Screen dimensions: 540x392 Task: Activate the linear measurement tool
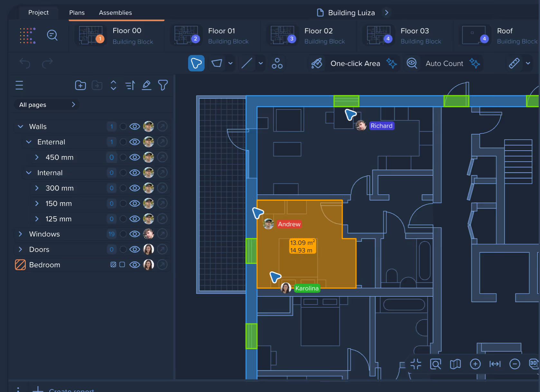point(247,63)
